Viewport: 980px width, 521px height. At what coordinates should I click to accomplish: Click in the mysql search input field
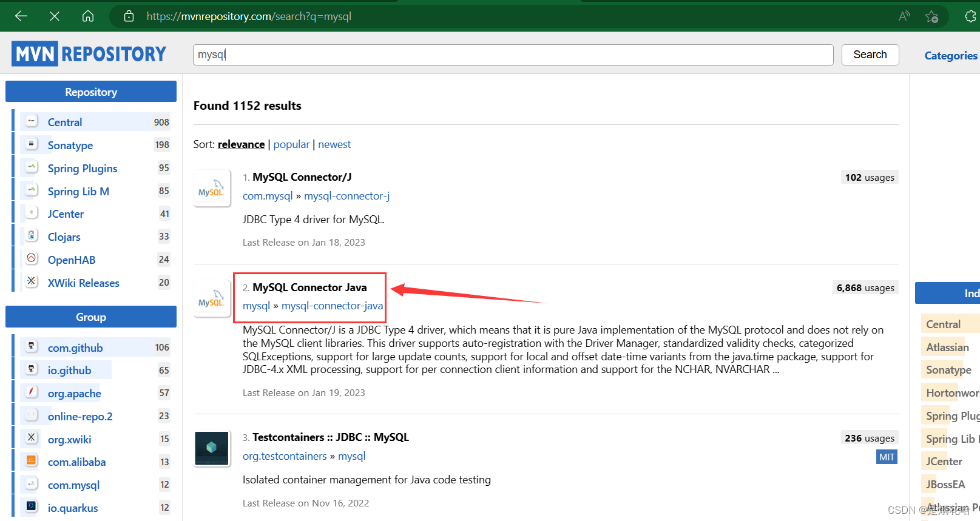pos(513,55)
